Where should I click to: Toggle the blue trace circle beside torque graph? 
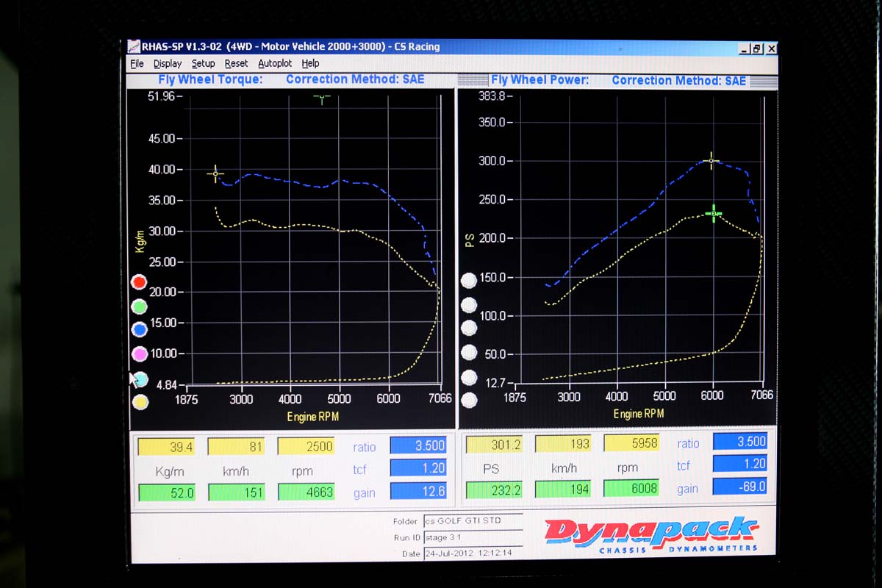[139, 329]
